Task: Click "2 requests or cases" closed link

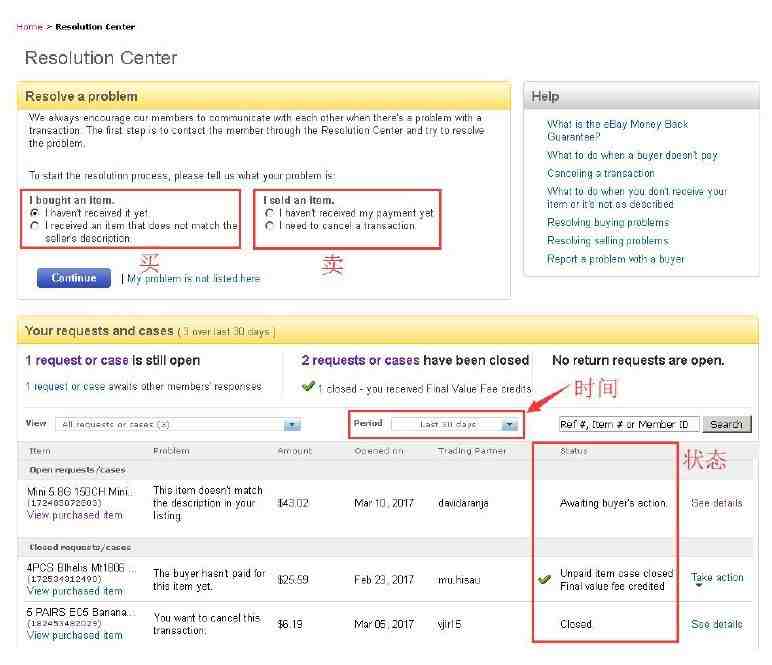Action: (360, 360)
